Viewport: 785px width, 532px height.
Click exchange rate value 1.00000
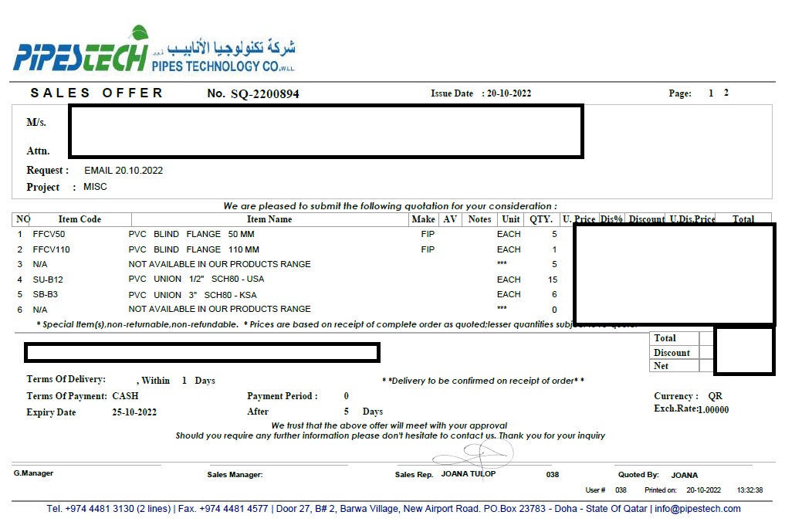pos(713,410)
